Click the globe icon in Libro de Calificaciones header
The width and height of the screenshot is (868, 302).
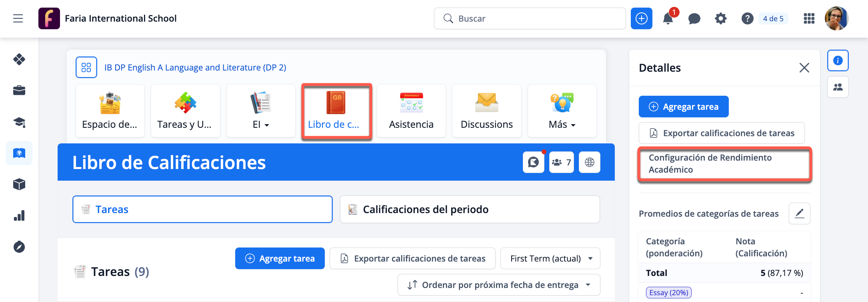(589, 162)
